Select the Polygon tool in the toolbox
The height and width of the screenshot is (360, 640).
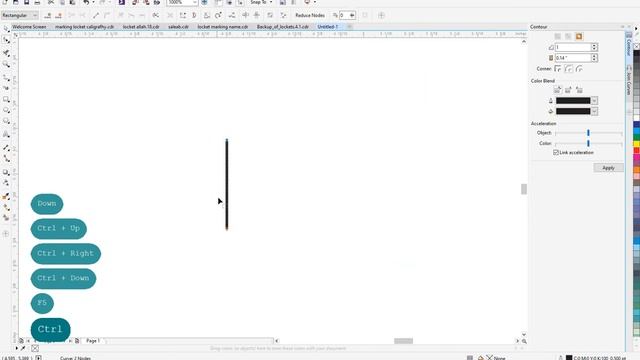point(6,121)
